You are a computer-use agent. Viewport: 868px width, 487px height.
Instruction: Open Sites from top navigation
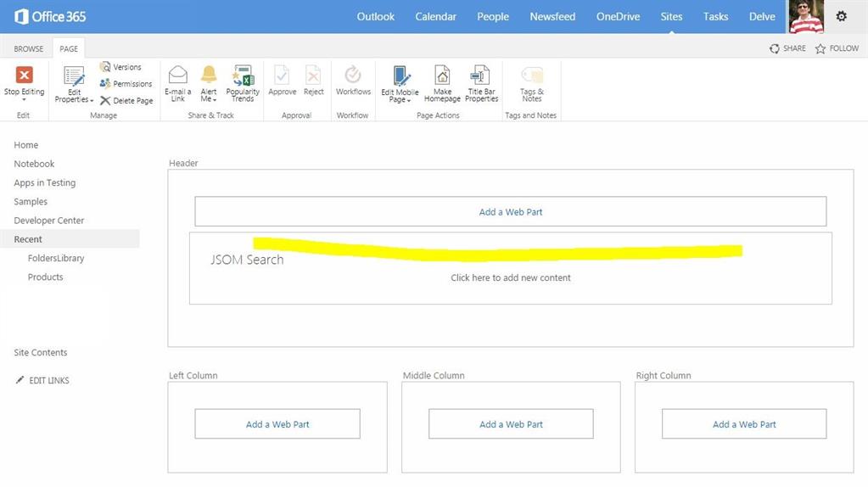click(x=671, y=17)
